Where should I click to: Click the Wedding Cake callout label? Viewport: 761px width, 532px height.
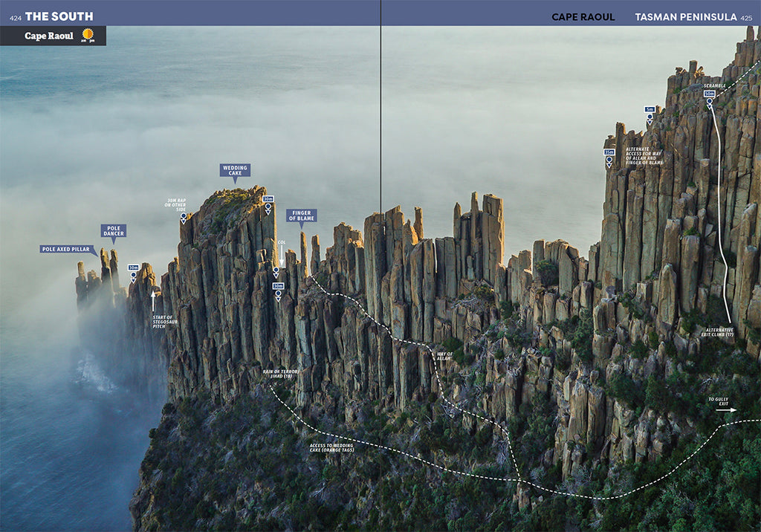coord(235,169)
